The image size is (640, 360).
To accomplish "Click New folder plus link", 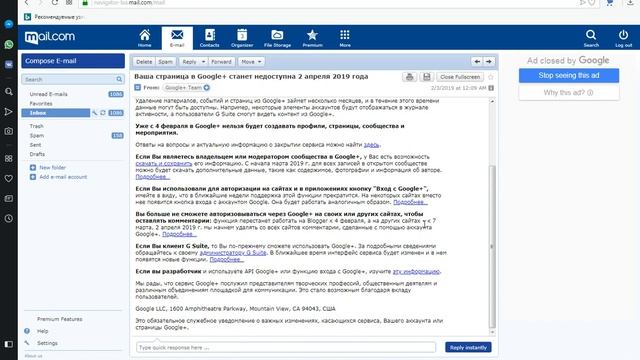I will pos(48,167).
